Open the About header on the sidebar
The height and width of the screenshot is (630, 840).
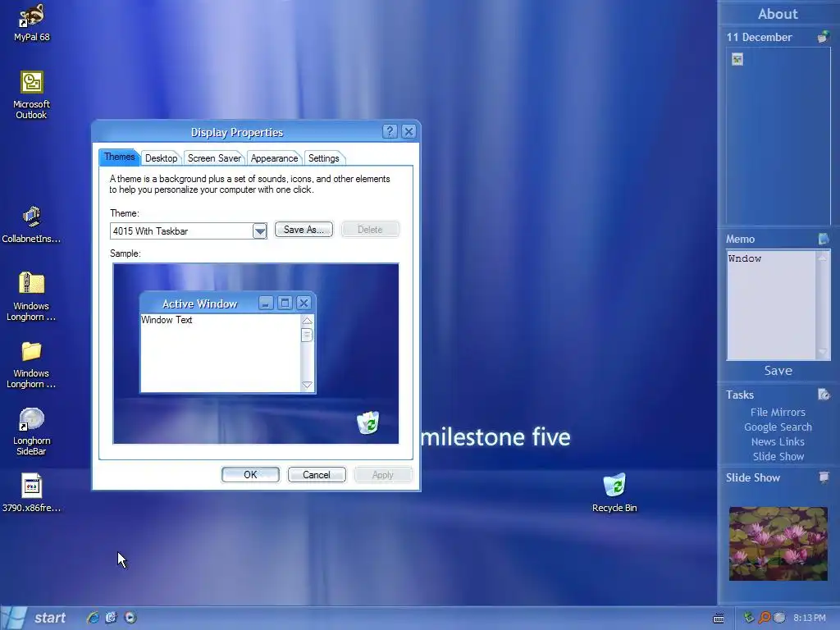(778, 13)
